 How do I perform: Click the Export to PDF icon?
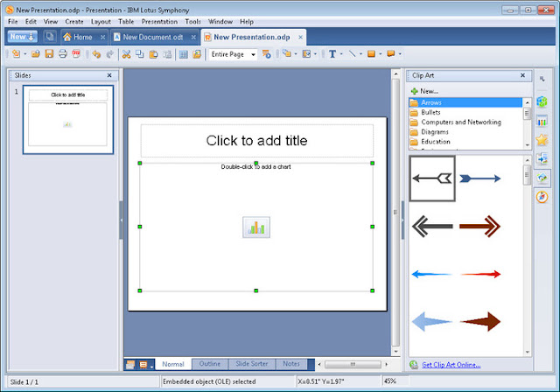[x=76, y=54]
